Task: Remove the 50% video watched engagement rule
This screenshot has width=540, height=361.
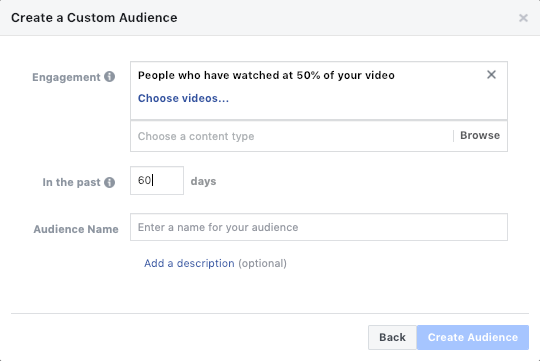Action: click(x=491, y=74)
